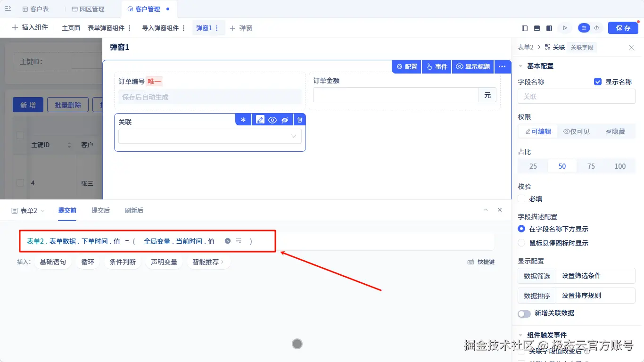
Task: Check the 必填 validation checkbox
Action: coord(521,199)
